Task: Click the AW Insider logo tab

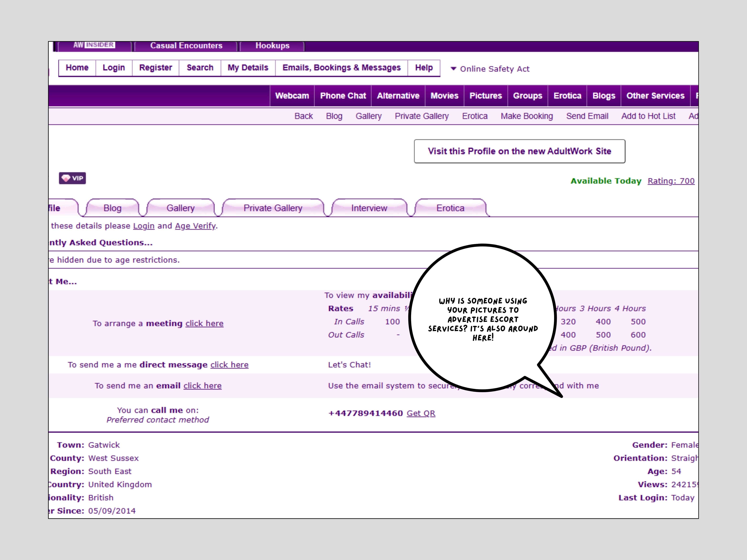Action: (x=94, y=45)
